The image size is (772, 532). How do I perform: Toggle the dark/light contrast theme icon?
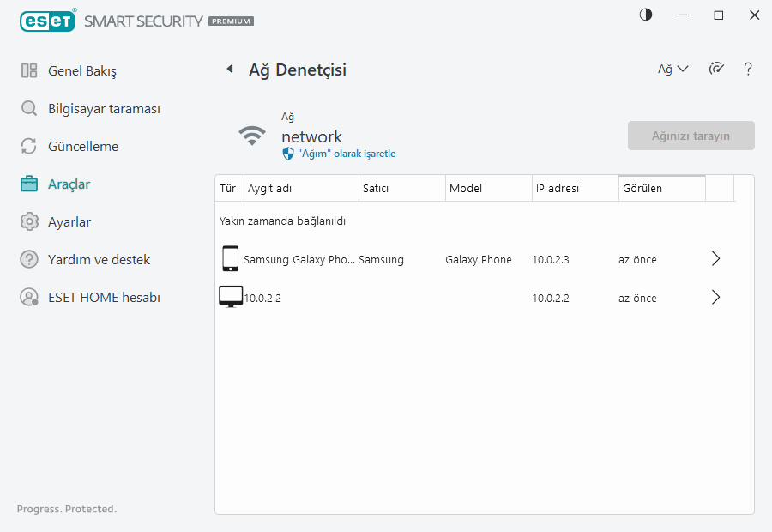click(x=646, y=15)
